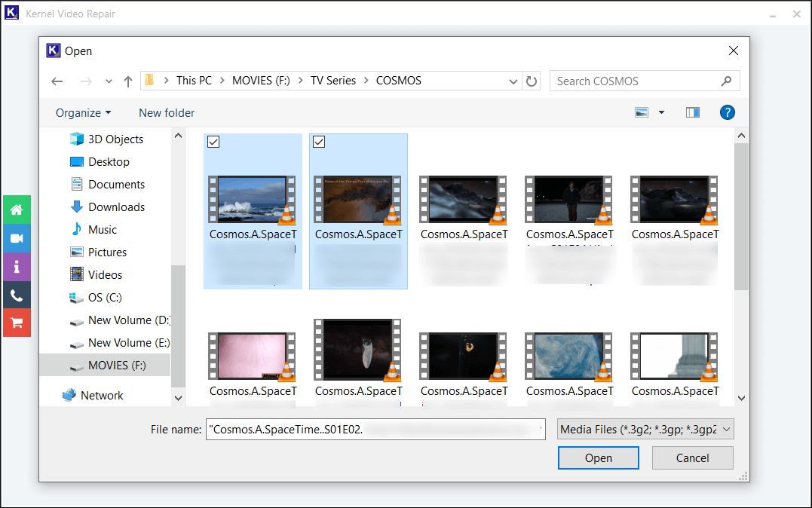This screenshot has width=812, height=508.
Task: Uncheck the first selected Cosmos video checkbox
Action: (213, 142)
